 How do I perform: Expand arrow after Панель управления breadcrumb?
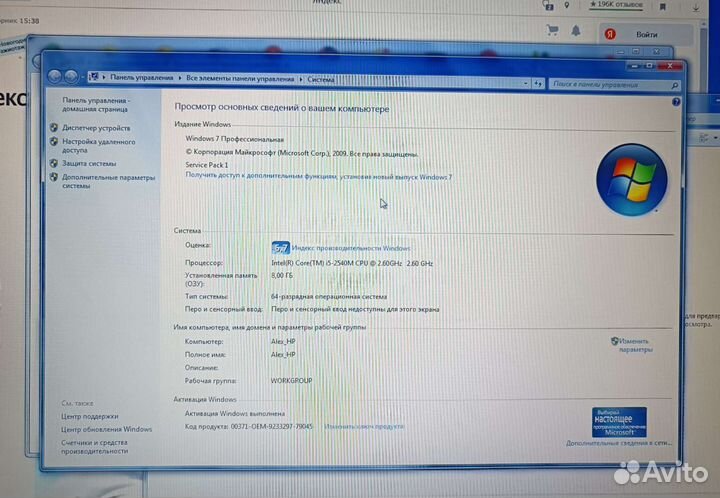180,78
